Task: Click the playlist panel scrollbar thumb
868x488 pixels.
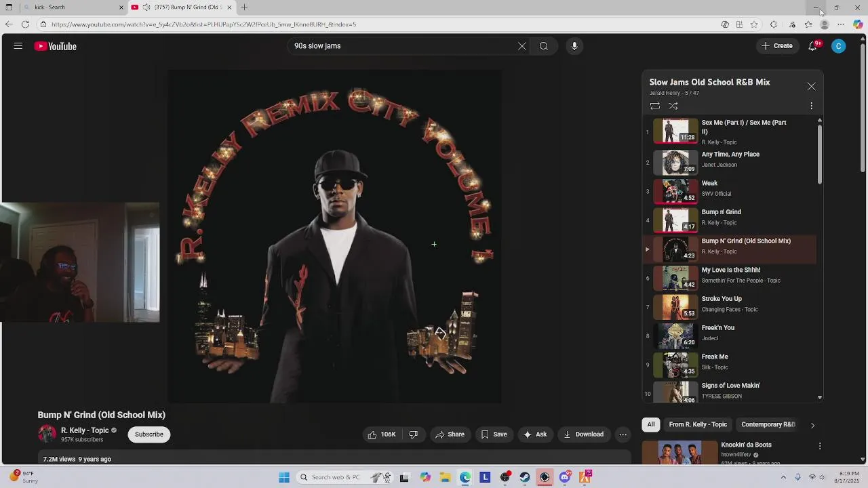Action: [819, 154]
